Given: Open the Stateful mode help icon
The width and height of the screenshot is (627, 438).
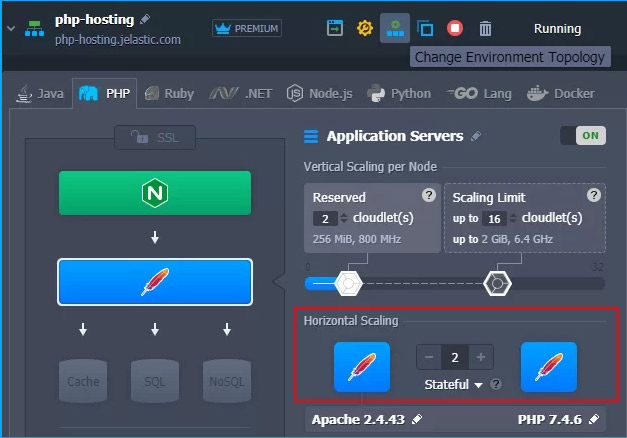Looking at the screenshot, I should click(496, 384).
